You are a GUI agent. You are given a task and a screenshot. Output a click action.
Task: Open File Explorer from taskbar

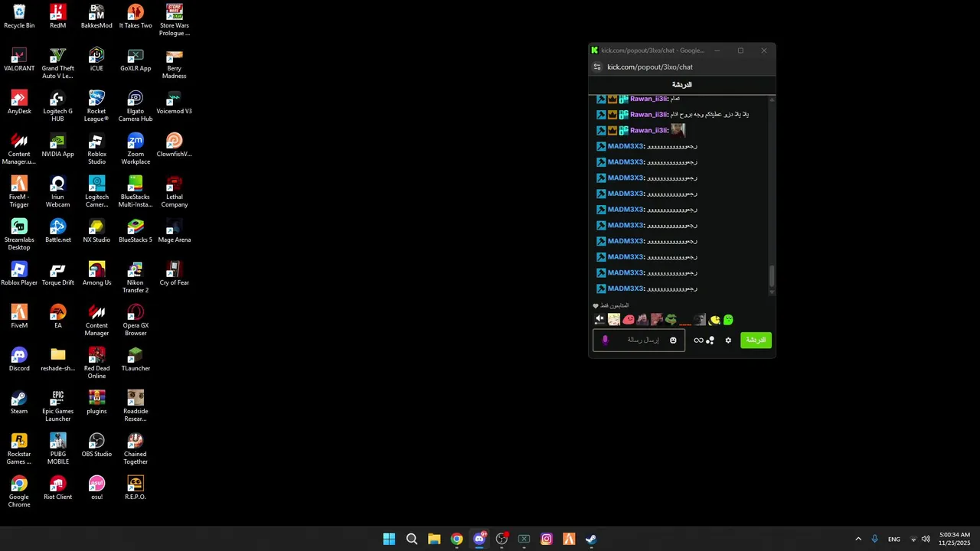coord(434,539)
